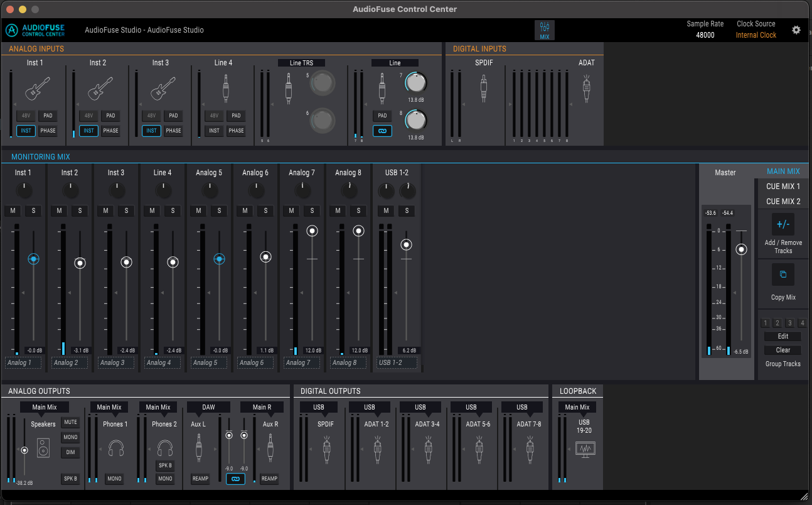Image resolution: width=812 pixels, height=505 pixels.
Task: Click the Analog 1 track name field
Action: [23, 362]
